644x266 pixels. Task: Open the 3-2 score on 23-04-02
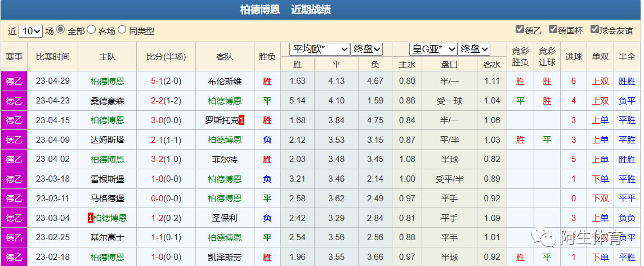pyautogui.click(x=157, y=159)
